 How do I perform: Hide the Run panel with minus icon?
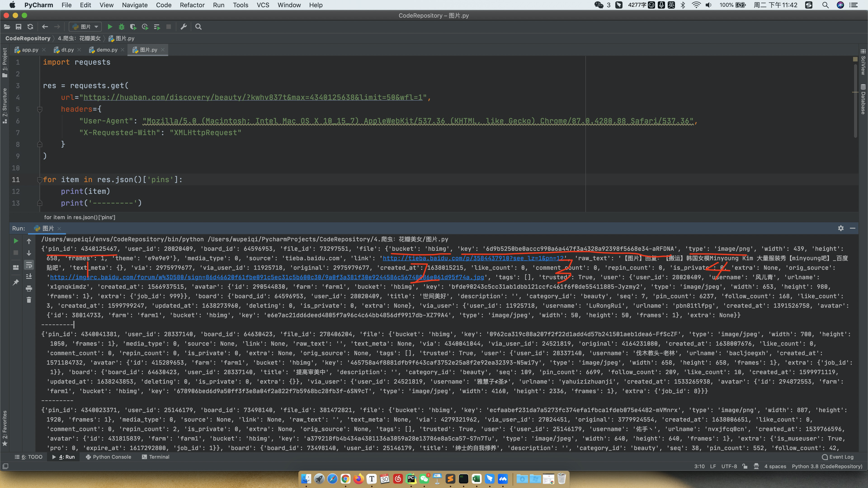point(852,228)
